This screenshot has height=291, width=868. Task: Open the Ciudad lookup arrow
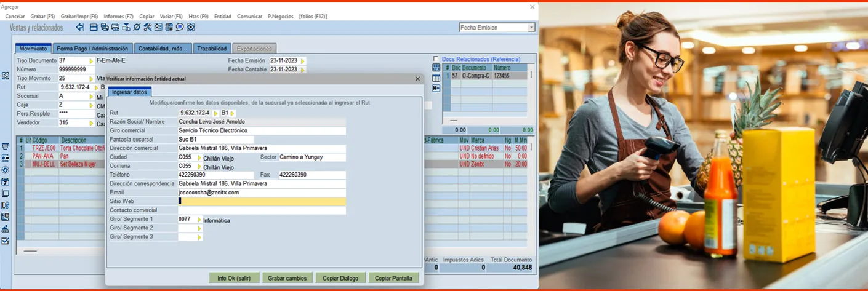coord(199,157)
